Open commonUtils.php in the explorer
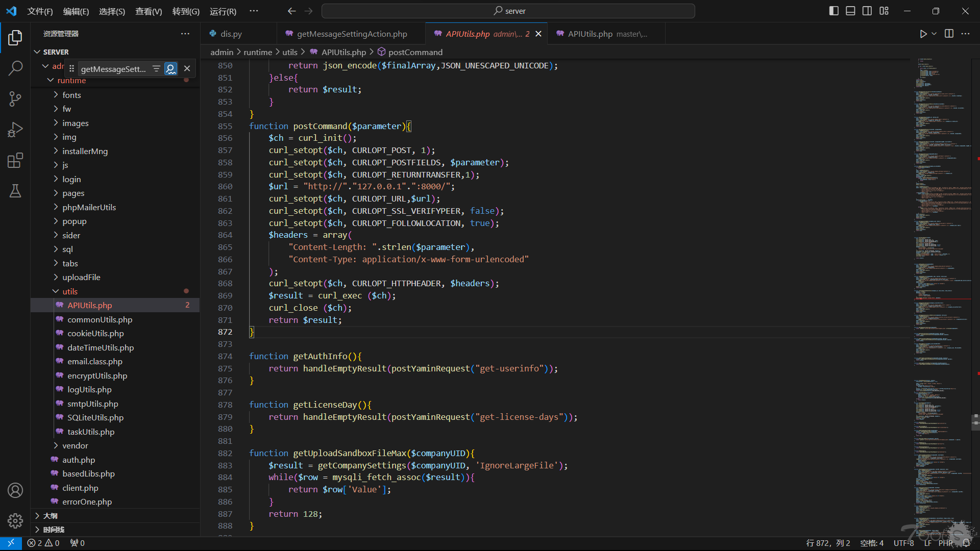980x551 pixels. [x=100, y=319]
